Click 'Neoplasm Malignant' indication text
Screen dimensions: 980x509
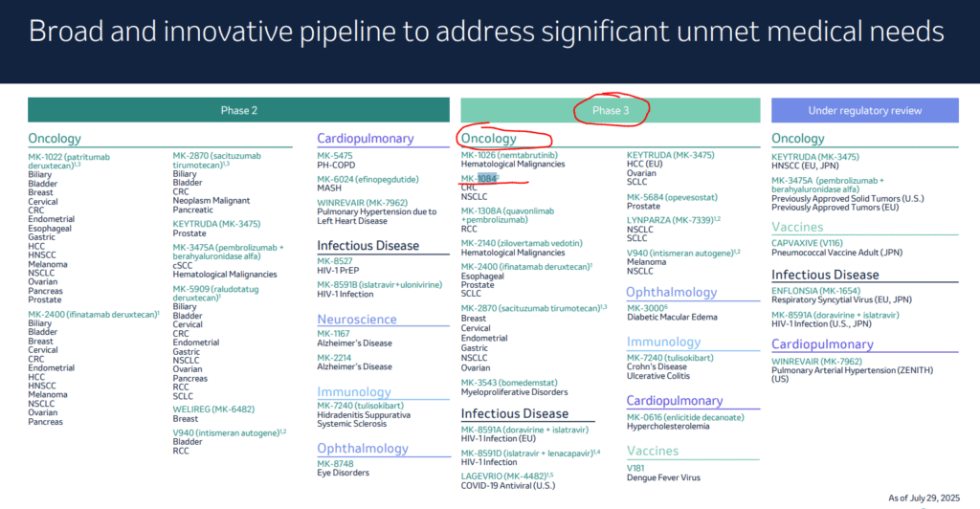212,201
